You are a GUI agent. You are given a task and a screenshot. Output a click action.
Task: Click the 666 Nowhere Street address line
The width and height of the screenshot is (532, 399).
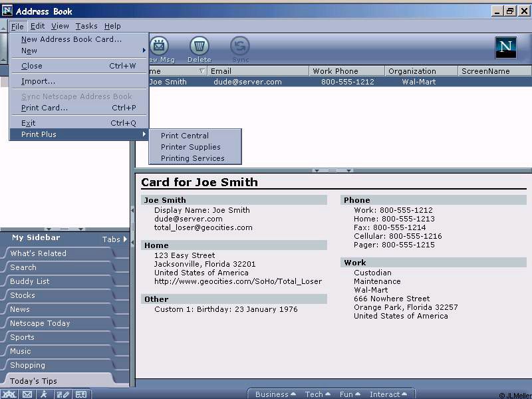tap(392, 299)
